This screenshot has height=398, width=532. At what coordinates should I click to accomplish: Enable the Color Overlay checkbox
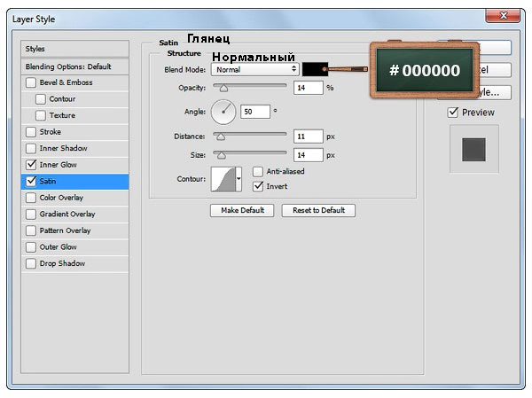point(31,198)
